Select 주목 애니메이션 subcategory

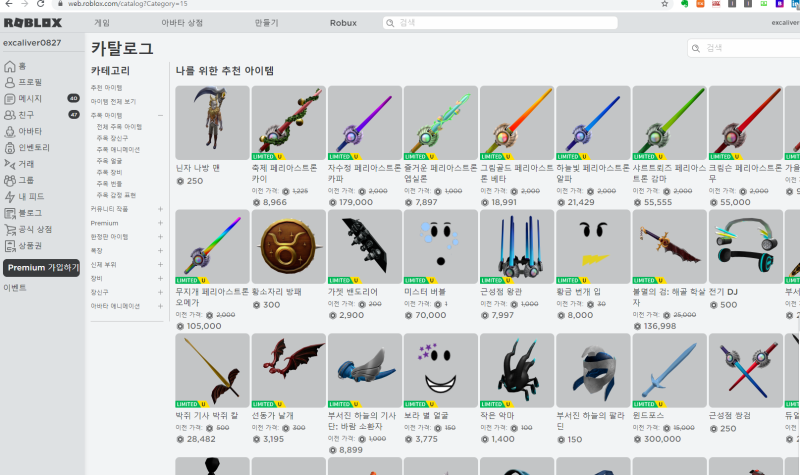(118, 149)
